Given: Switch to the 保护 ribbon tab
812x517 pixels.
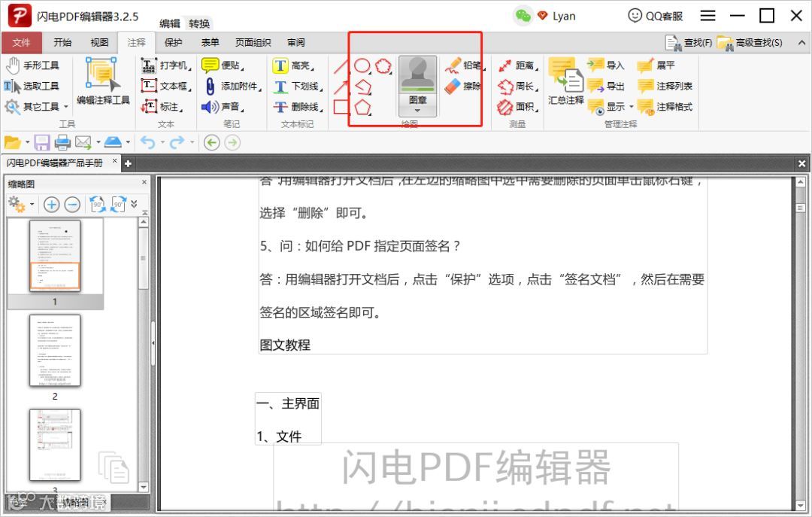Looking at the screenshot, I should pyautogui.click(x=174, y=43).
